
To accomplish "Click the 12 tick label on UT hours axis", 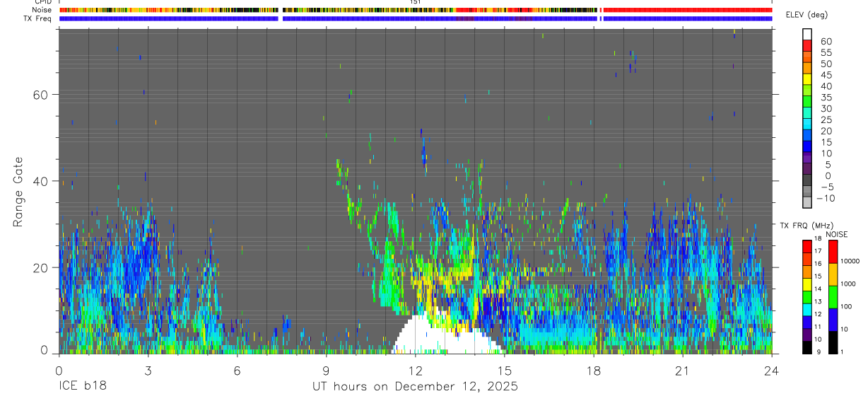I will click(416, 371).
